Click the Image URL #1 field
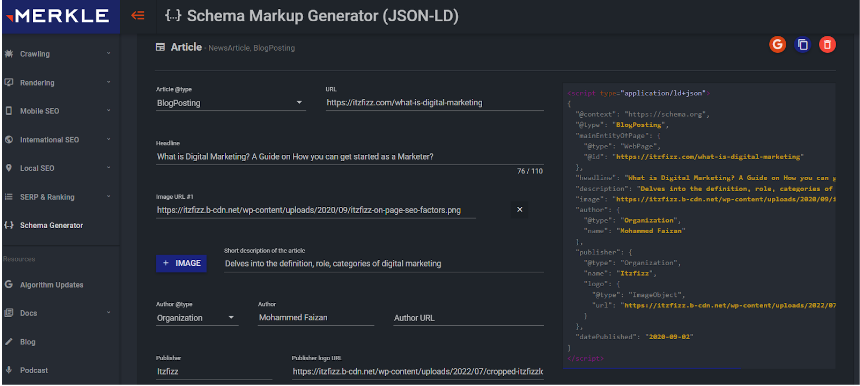The height and width of the screenshot is (386, 860). coord(316,210)
